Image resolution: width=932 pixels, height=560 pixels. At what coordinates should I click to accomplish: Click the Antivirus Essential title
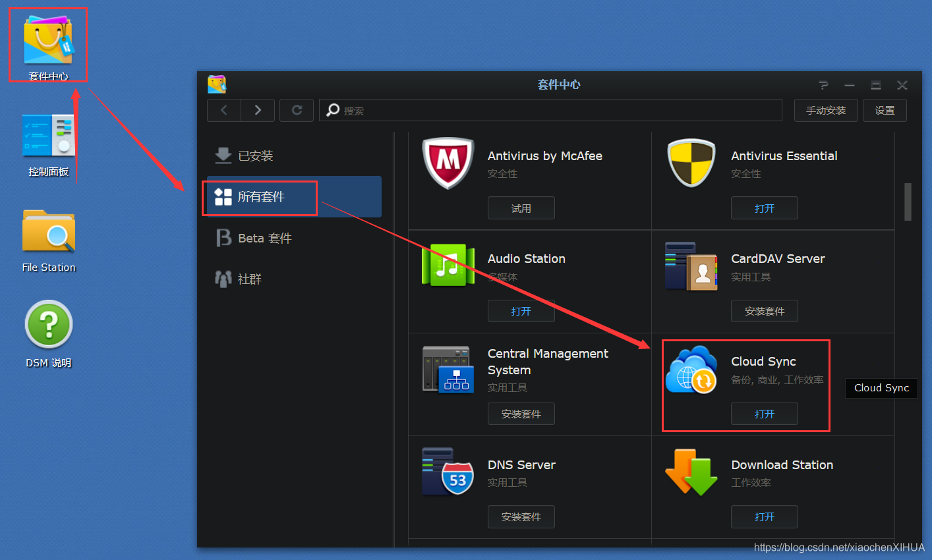coord(784,156)
